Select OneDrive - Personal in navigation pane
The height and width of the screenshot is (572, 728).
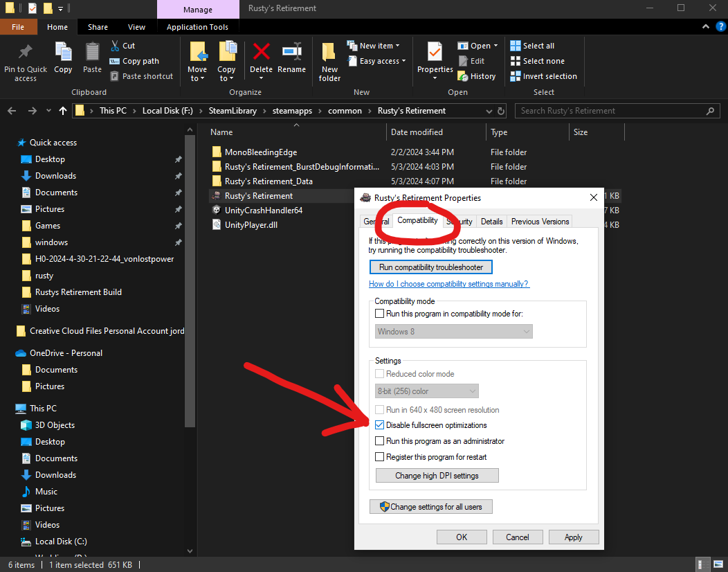tap(66, 353)
